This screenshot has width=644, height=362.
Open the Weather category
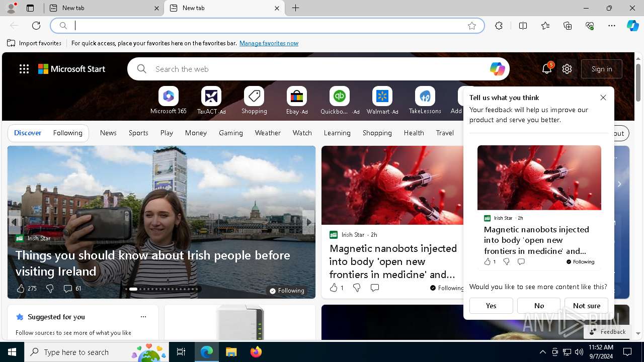point(268,133)
